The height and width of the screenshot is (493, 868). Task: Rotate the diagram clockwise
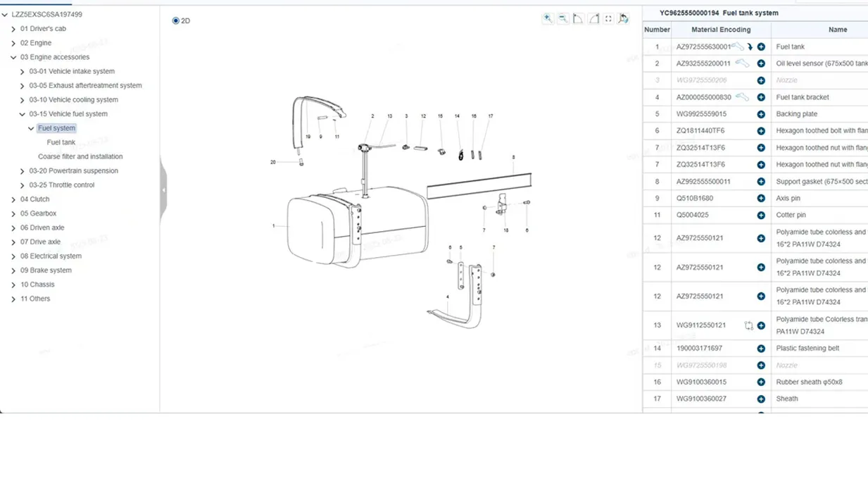[x=593, y=19]
